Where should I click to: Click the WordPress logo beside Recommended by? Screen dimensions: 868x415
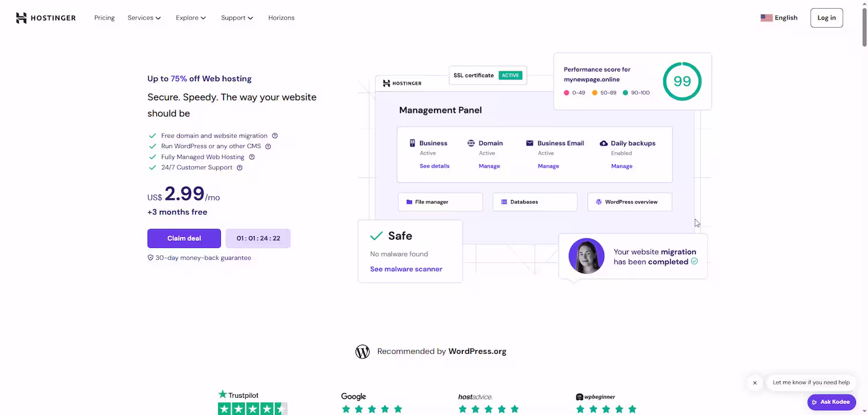click(x=363, y=352)
